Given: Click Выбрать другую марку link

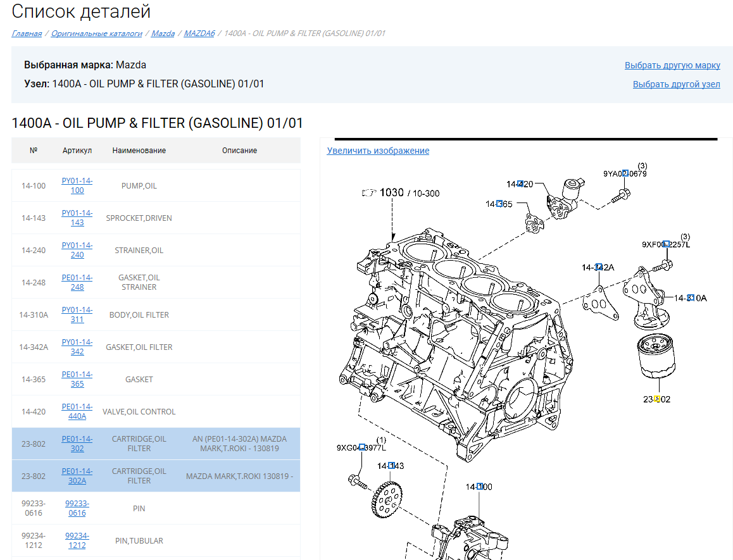Looking at the screenshot, I should pyautogui.click(x=672, y=65).
